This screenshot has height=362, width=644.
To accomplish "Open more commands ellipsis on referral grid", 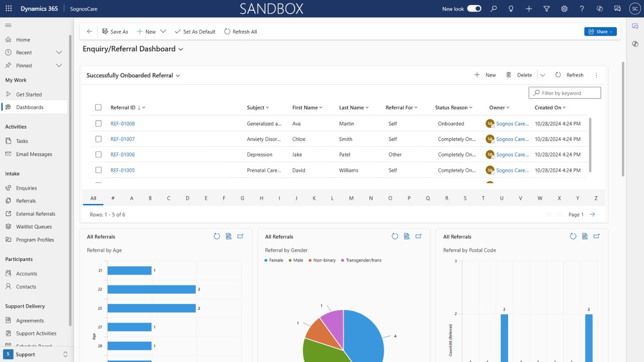I will tap(596, 75).
